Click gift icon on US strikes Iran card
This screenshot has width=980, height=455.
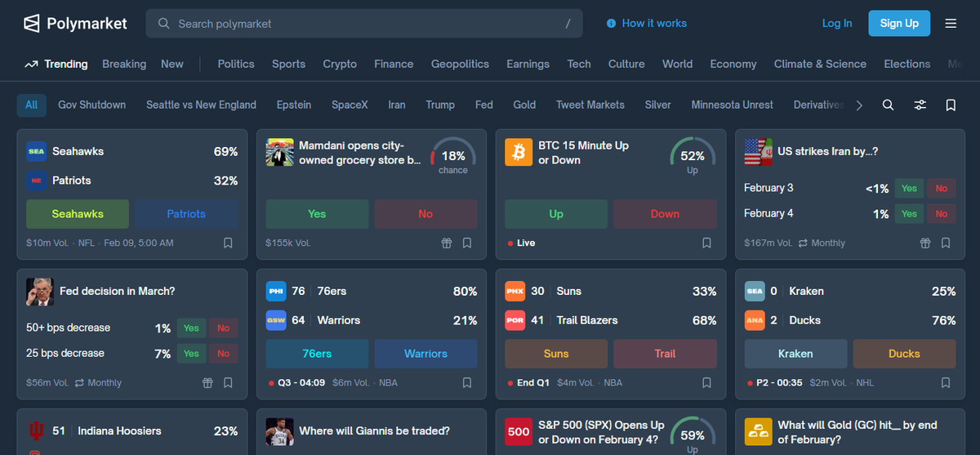pos(924,243)
